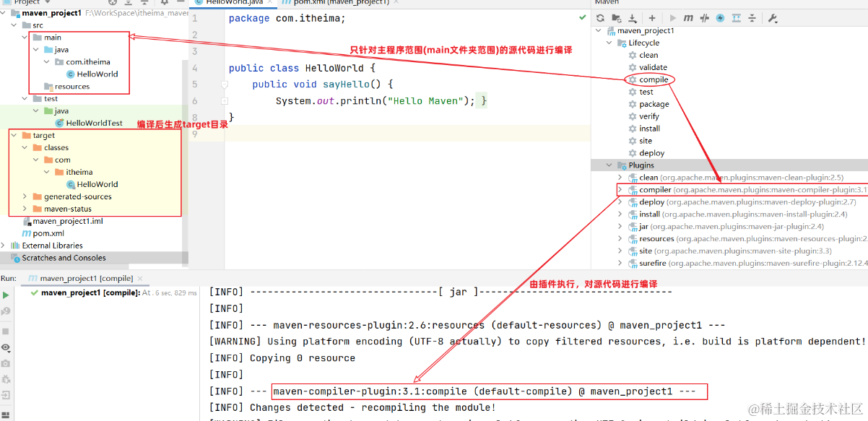The height and width of the screenshot is (421, 868).
Task: Collapse Lifecycle node in Maven panel
Action: pos(610,43)
